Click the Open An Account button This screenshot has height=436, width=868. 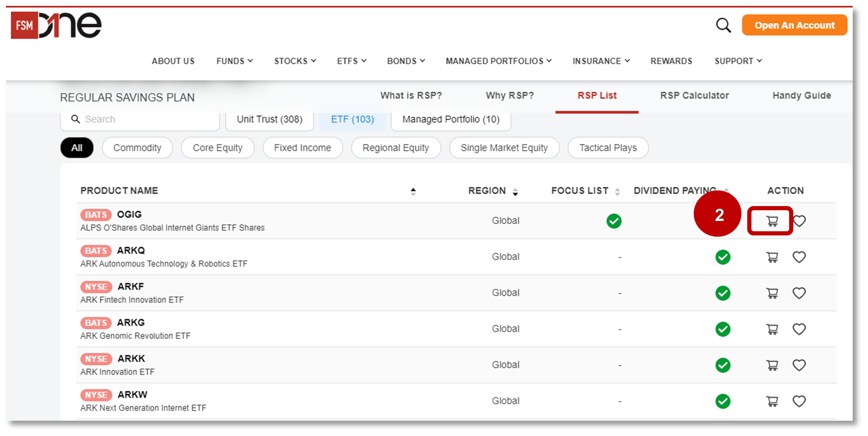pos(794,25)
